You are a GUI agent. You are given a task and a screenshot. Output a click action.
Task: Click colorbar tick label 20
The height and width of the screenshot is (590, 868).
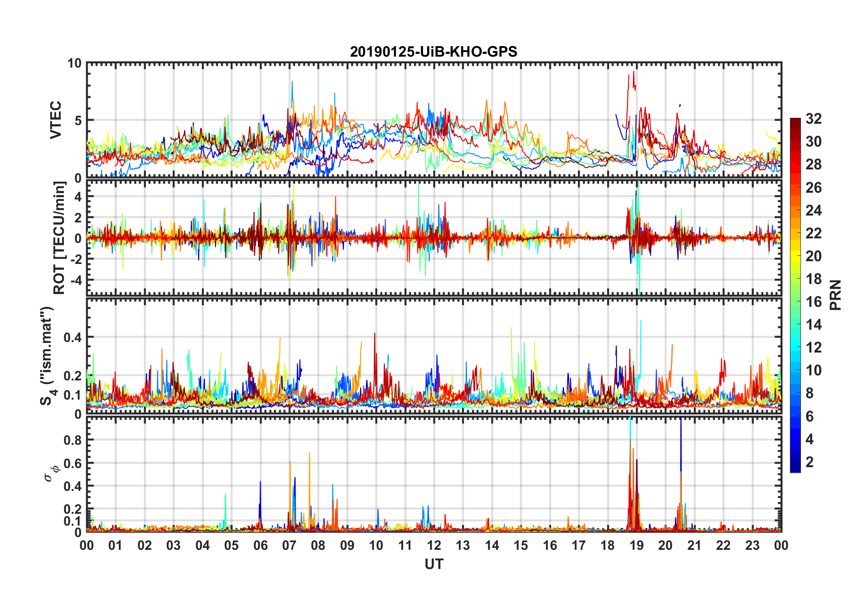(x=814, y=256)
